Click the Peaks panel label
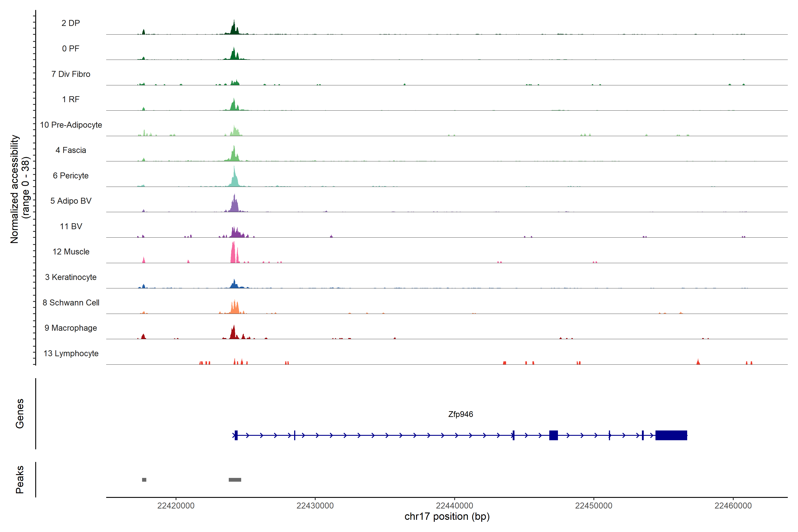The height and width of the screenshot is (532, 798). (20, 479)
